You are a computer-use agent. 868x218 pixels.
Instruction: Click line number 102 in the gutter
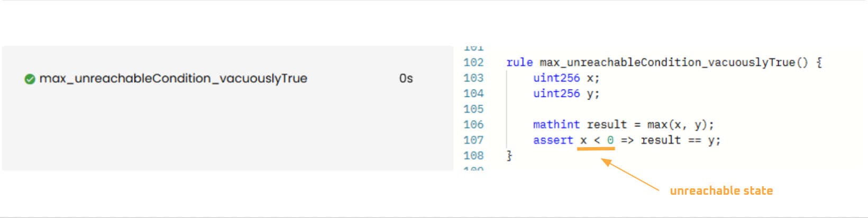[x=473, y=62]
